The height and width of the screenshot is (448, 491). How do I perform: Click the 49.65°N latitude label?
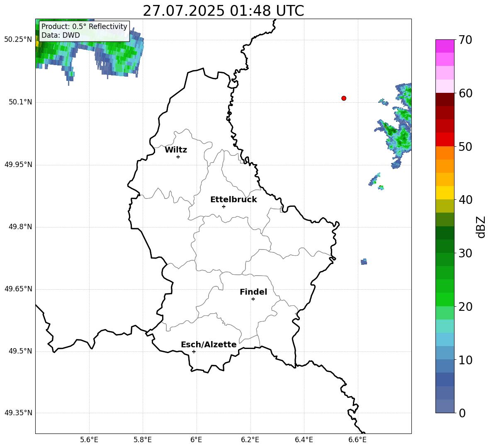tap(18, 289)
